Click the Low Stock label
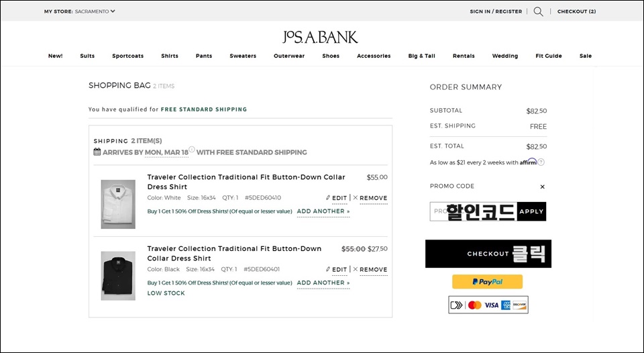This screenshot has height=353, width=644. pyautogui.click(x=166, y=293)
